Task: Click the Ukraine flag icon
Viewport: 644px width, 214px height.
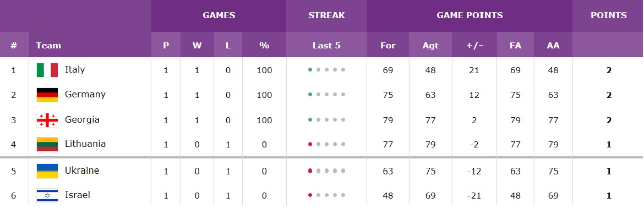Action: [47, 171]
